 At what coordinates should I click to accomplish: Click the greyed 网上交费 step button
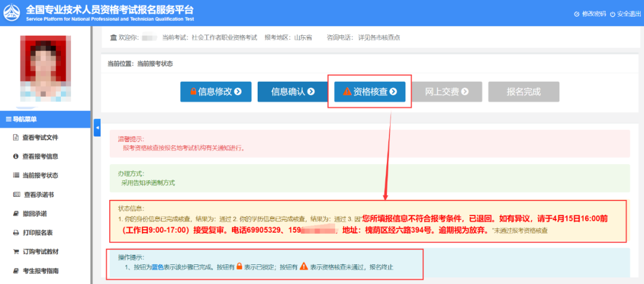447,92
